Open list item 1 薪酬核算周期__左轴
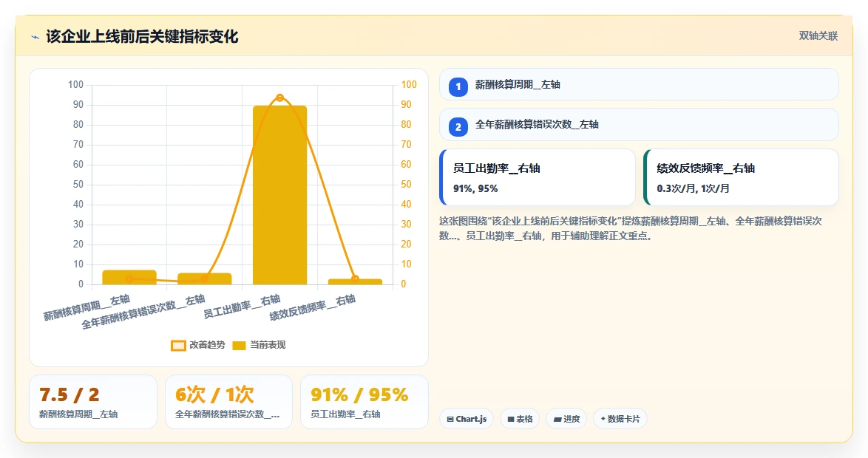Image resolution: width=868 pixels, height=458 pixels. tap(639, 85)
